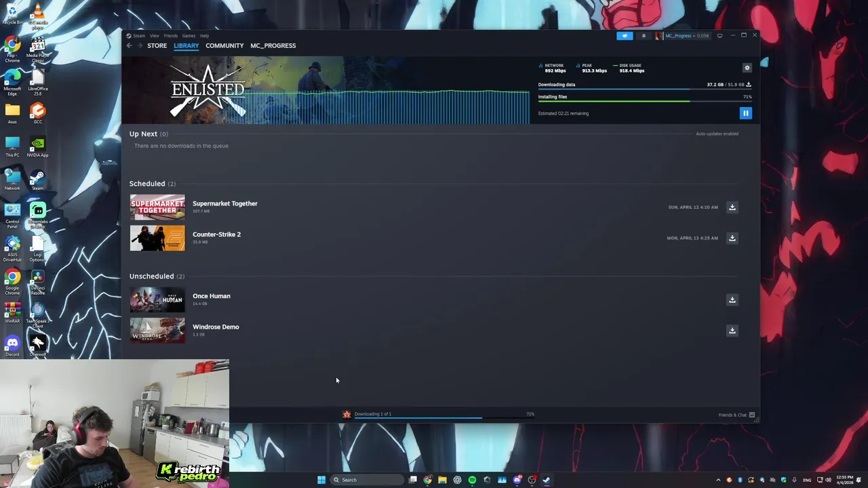Screen dimensions: 868x488
Task: Open the Games menu
Action: click(x=189, y=36)
